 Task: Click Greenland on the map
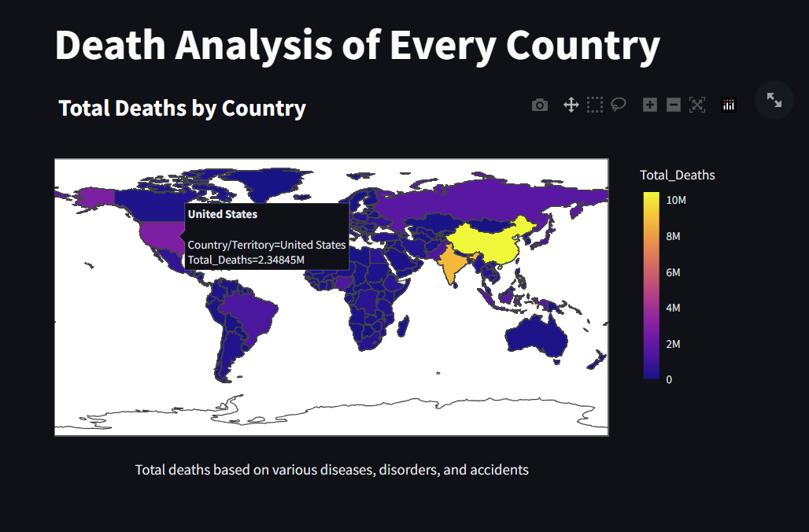271,180
